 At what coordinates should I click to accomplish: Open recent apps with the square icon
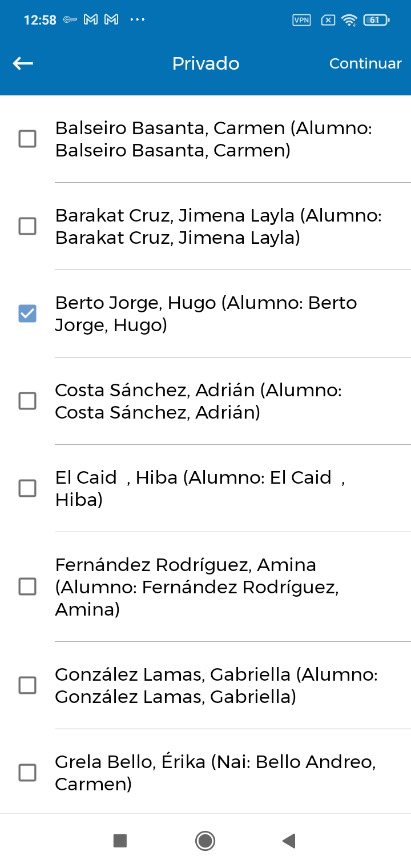click(x=120, y=841)
